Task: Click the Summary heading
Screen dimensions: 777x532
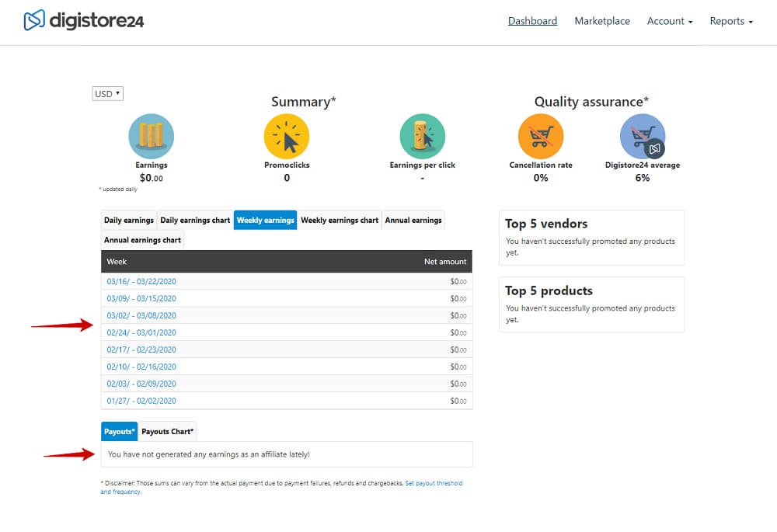Action: click(303, 102)
